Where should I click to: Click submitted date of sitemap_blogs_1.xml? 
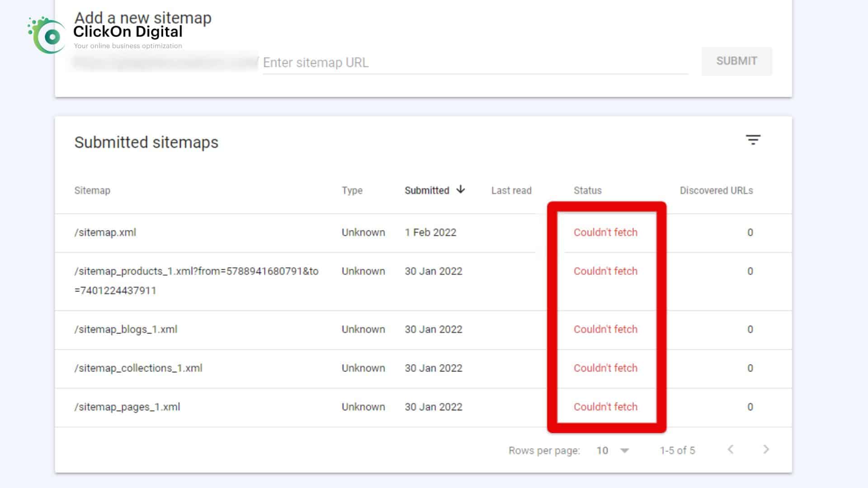[434, 329]
